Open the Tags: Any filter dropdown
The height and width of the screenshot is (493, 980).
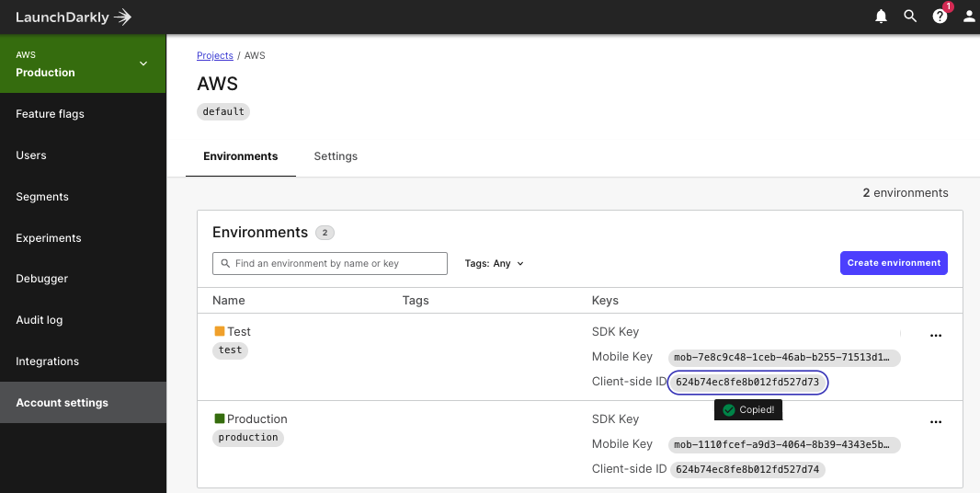click(494, 263)
